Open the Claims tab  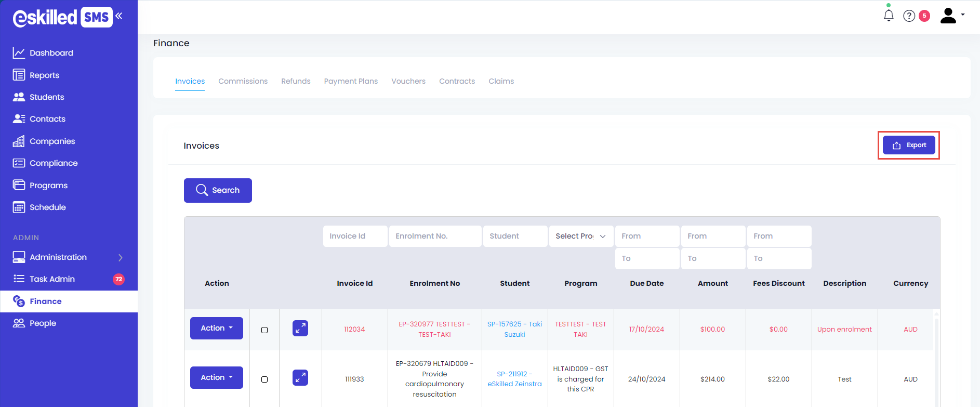[x=501, y=81]
